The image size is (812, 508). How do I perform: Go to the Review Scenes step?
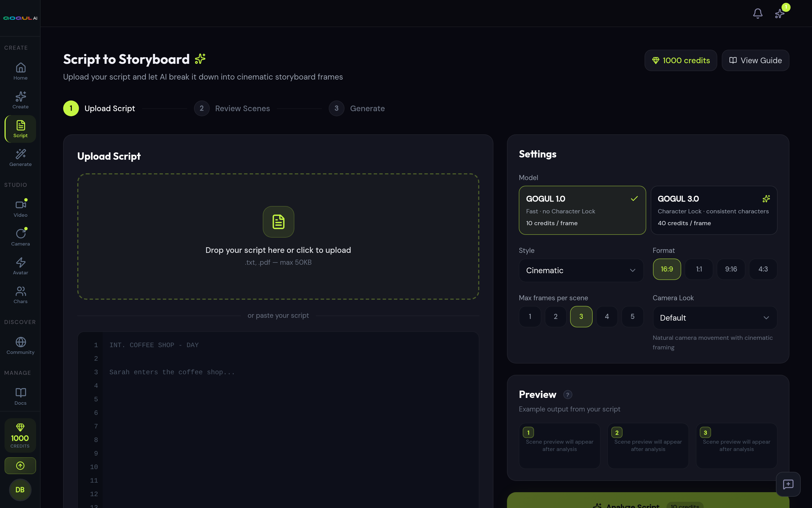coord(232,109)
